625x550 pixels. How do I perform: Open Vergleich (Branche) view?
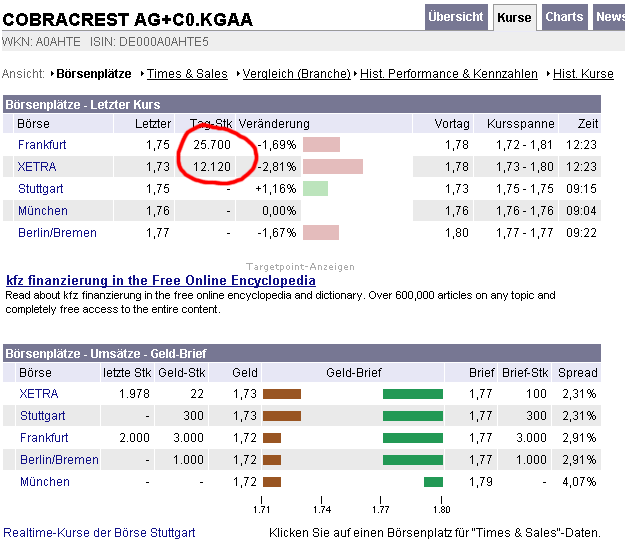[297, 74]
